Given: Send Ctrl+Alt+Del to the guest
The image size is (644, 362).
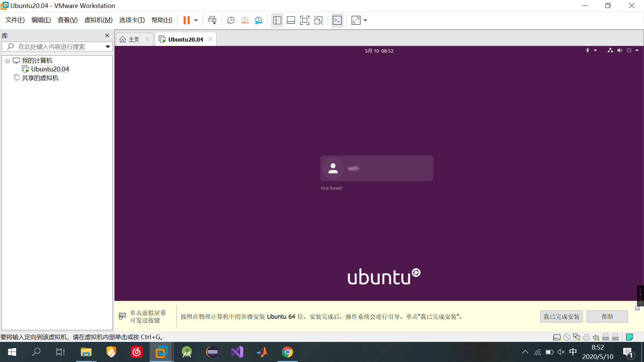Looking at the screenshot, I should pyautogui.click(x=212, y=20).
